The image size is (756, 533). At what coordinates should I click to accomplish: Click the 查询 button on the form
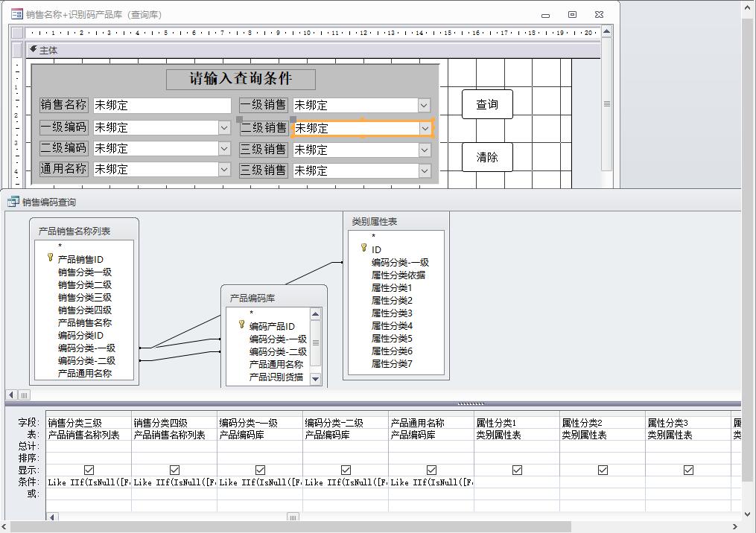(487, 104)
